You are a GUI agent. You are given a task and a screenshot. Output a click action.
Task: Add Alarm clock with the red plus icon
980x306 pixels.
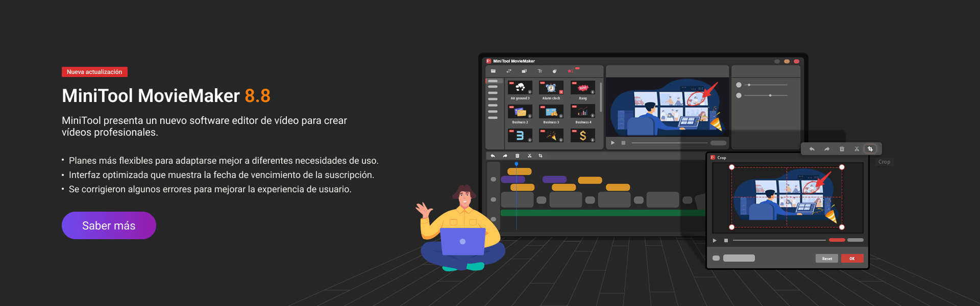coord(561,92)
